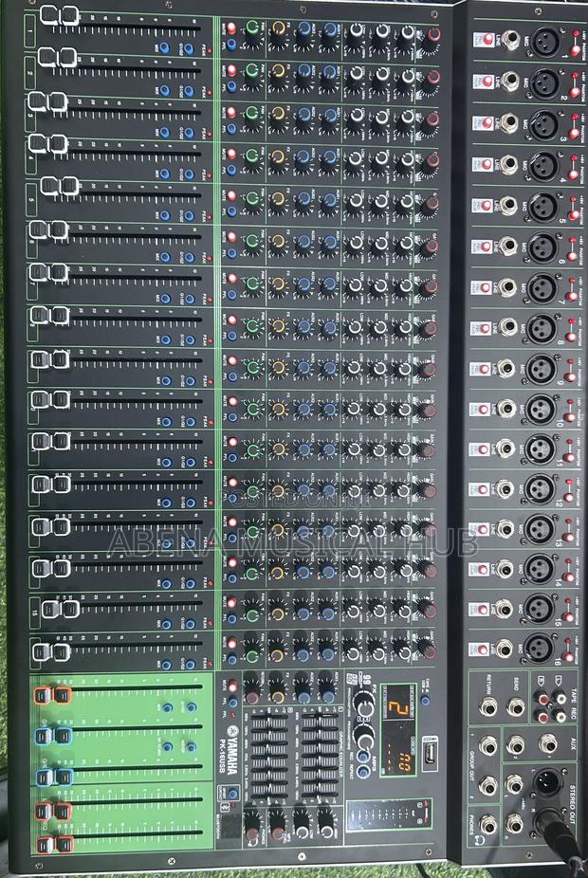Viewport: 588px width, 878px height.
Task: Mute channel 1 with its red MUTE button
Action: coord(230,28)
